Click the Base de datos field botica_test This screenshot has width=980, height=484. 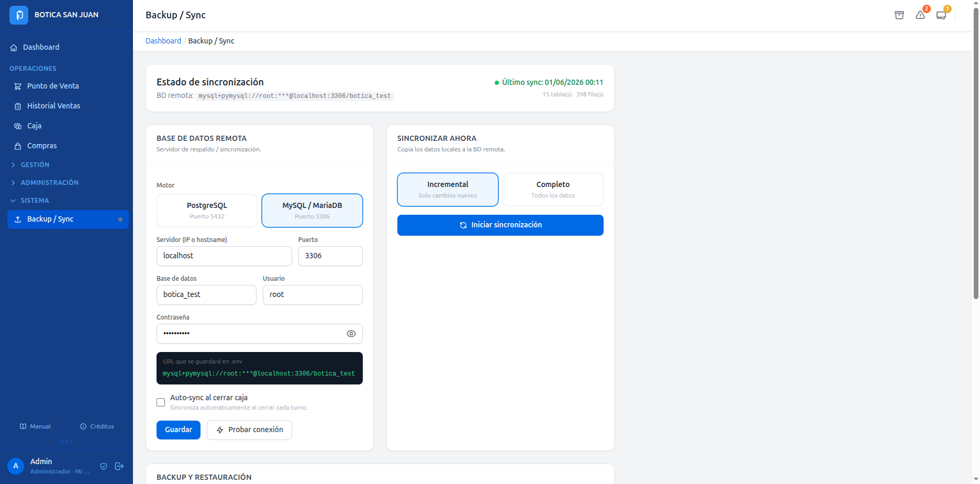click(206, 295)
